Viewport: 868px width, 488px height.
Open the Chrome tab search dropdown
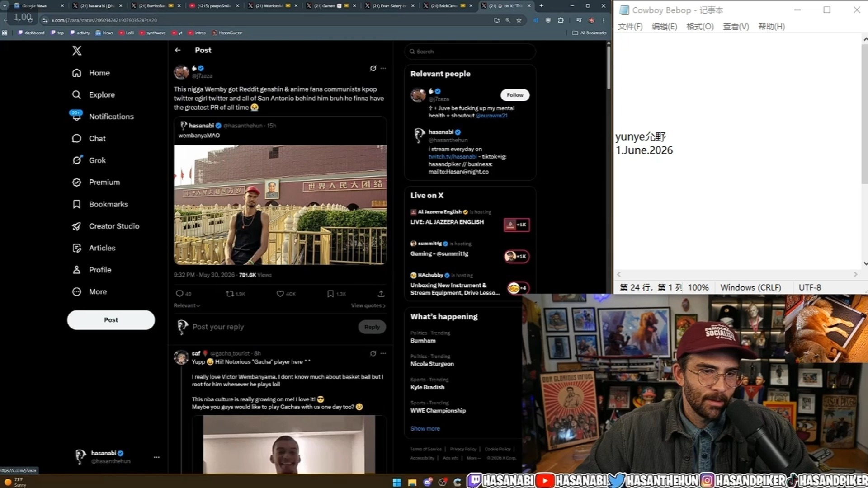pos(5,6)
